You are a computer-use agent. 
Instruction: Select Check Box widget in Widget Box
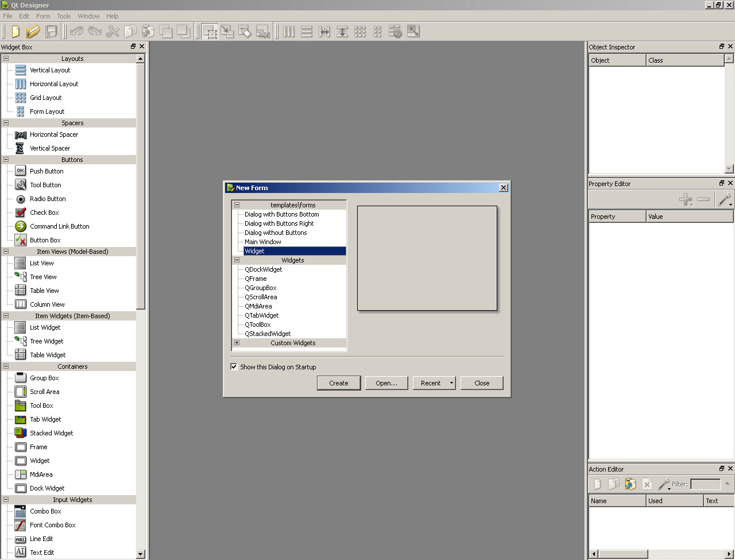coord(44,213)
